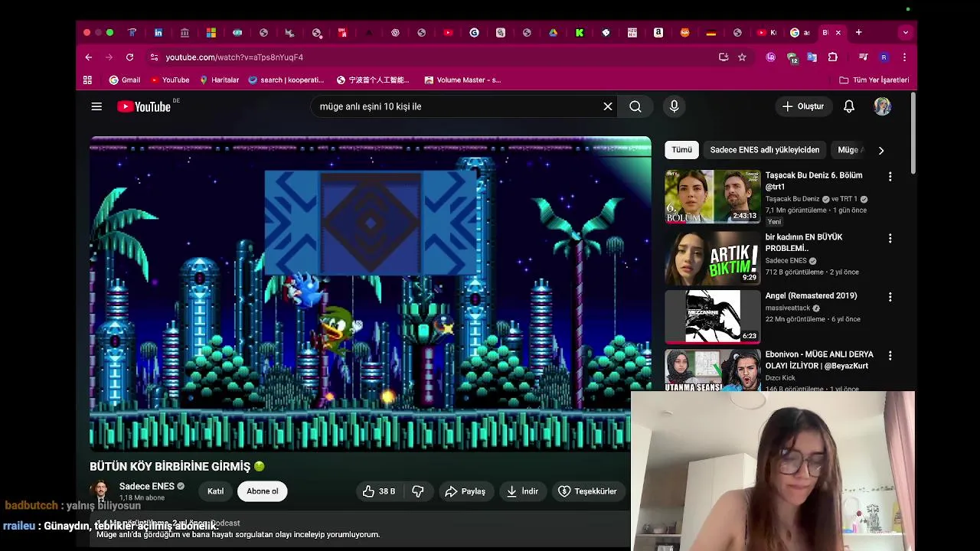Open options for Angel (Remastered 2019)
980x551 pixels.
click(x=890, y=297)
